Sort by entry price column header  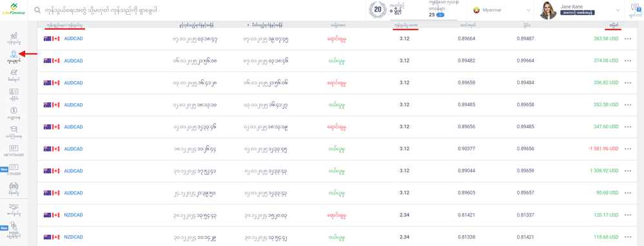click(x=468, y=25)
